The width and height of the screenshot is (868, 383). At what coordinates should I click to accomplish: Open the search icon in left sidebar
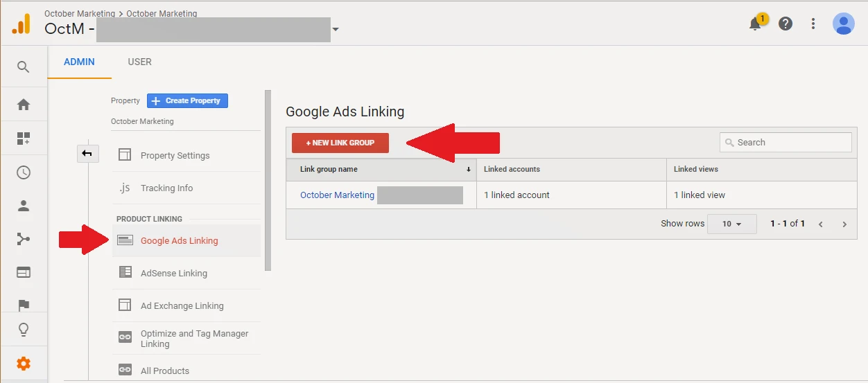point(24,67)
